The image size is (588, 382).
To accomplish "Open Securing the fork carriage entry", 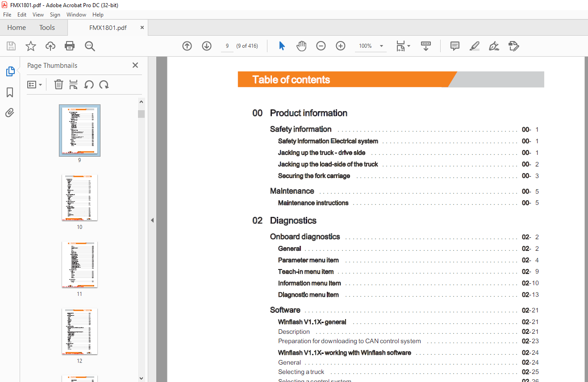I will 314,176.
